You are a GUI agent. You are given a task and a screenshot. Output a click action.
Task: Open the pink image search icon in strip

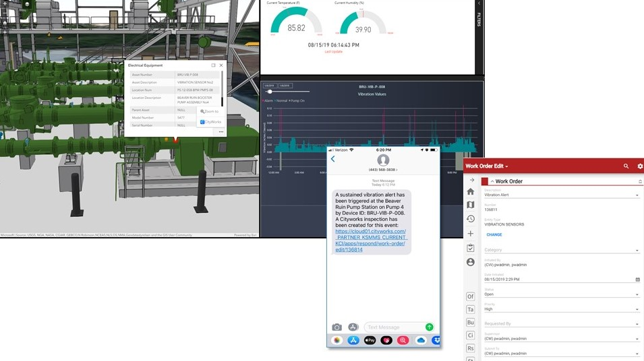(x=403, y=340)
